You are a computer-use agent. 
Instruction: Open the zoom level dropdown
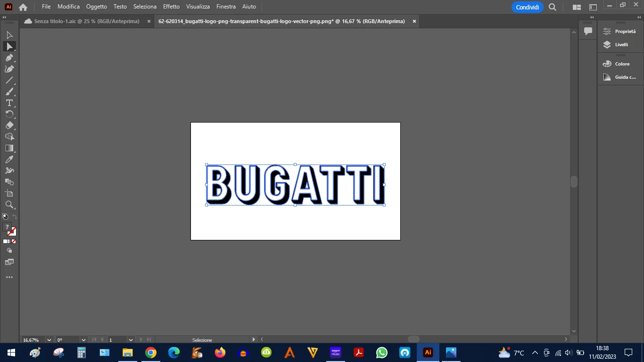(49, 340)
